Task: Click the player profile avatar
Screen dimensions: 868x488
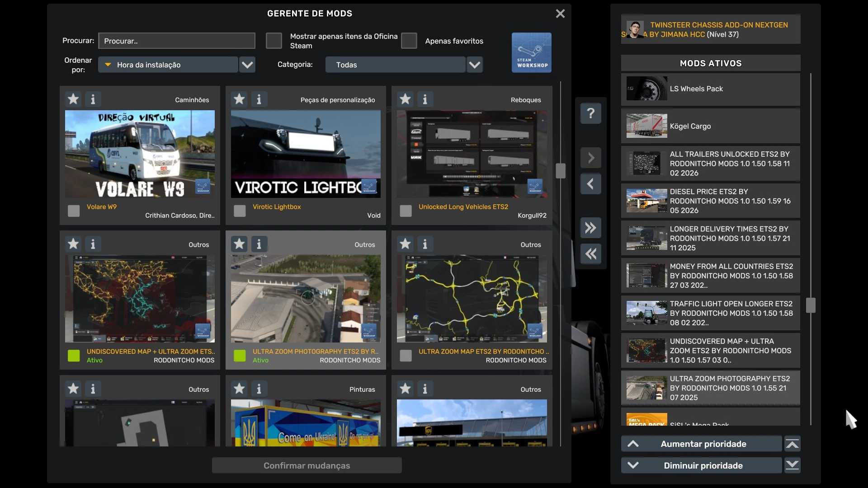Action: pos(635,29)
